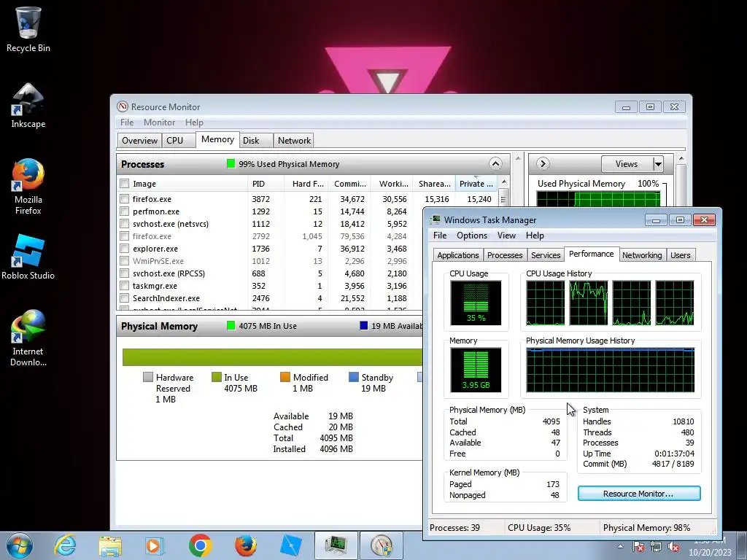Image resolution: width=747 pixels, height=560 pixels.
Task: Open the Mozilla Firefox desktop shortcut
Action: click(x=28, y=187)
